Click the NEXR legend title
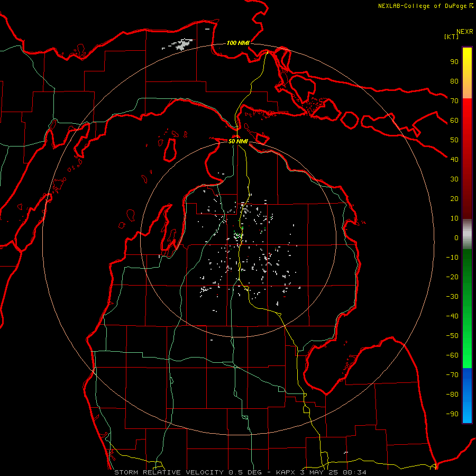 point(465,32)
